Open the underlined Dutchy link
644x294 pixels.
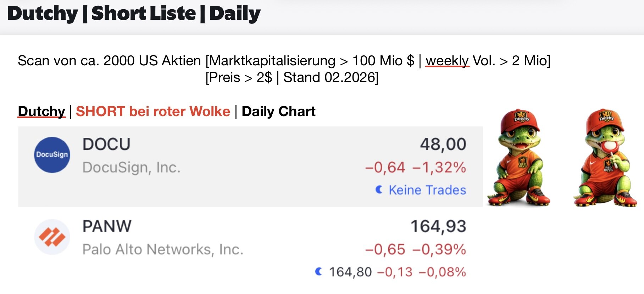[x=41, y=111]
